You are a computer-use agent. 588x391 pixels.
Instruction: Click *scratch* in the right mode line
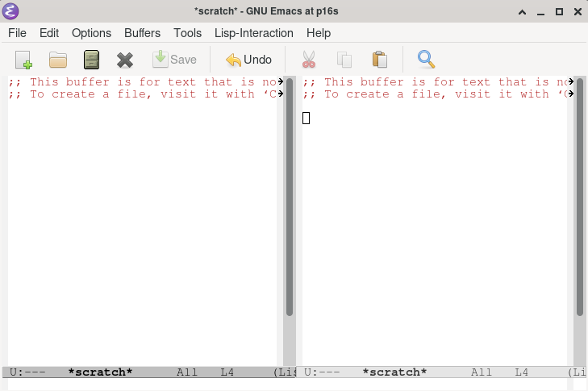394,372
